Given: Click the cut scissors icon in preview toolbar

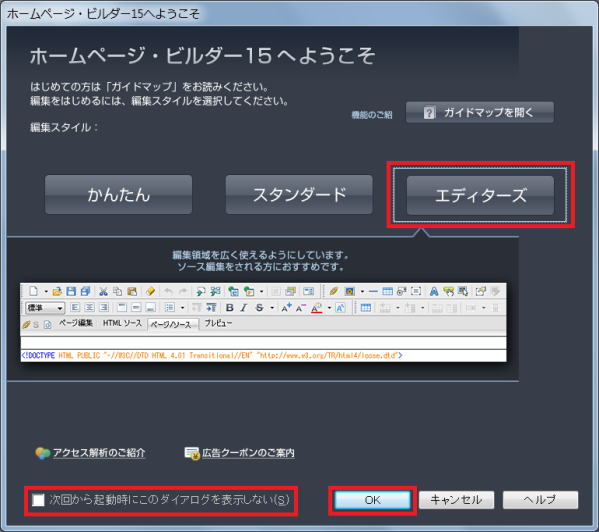Looking at the screenshot, I should pos(103,292).
